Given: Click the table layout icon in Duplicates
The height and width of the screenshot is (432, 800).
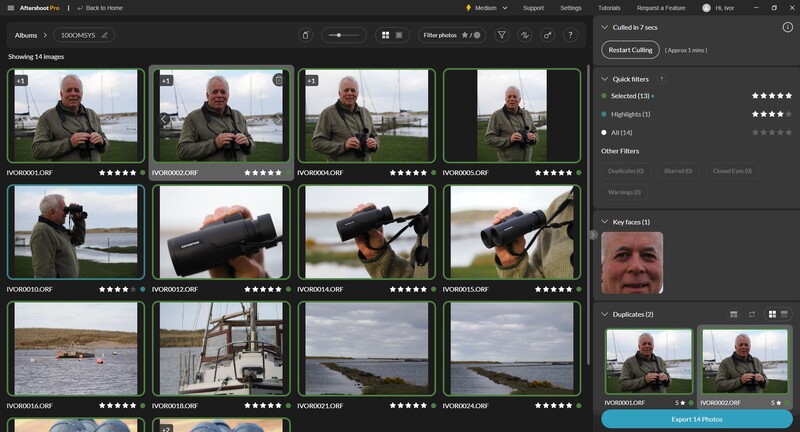Looking at the screenshot, I should 734,314.
